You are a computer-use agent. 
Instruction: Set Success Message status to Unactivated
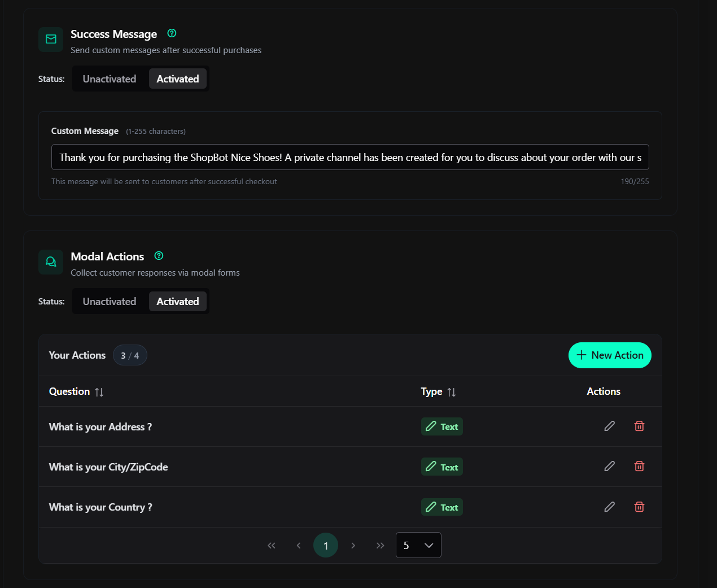pyautogui.click(x=110, y=79)
